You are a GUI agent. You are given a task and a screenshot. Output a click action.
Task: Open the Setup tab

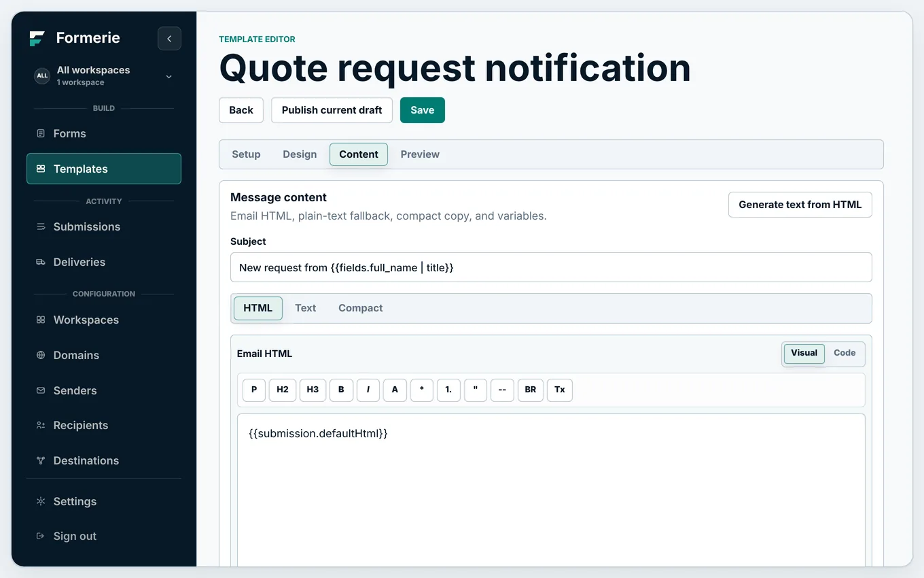[246, 154]
